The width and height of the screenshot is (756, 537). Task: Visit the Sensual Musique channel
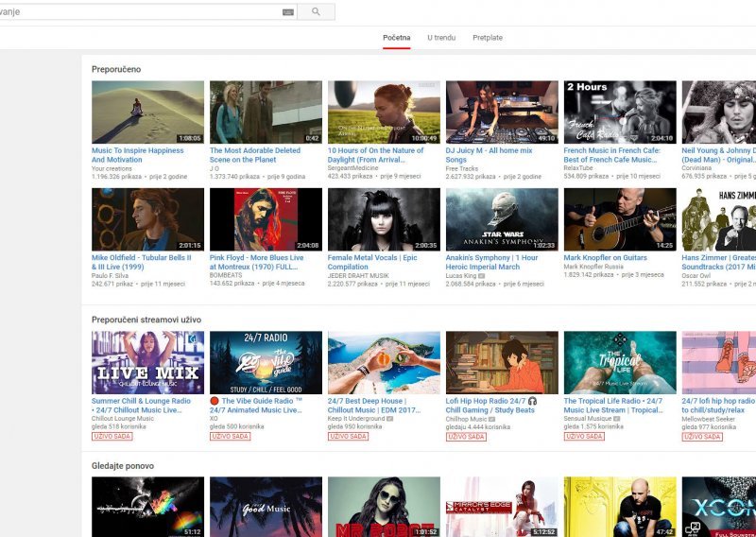(x=587, y=418)
